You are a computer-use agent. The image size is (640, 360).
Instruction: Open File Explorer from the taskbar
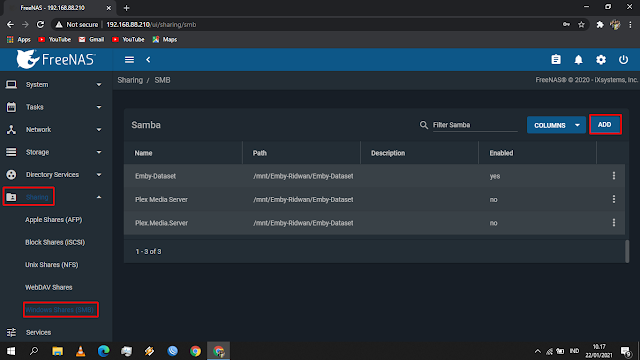57,351
